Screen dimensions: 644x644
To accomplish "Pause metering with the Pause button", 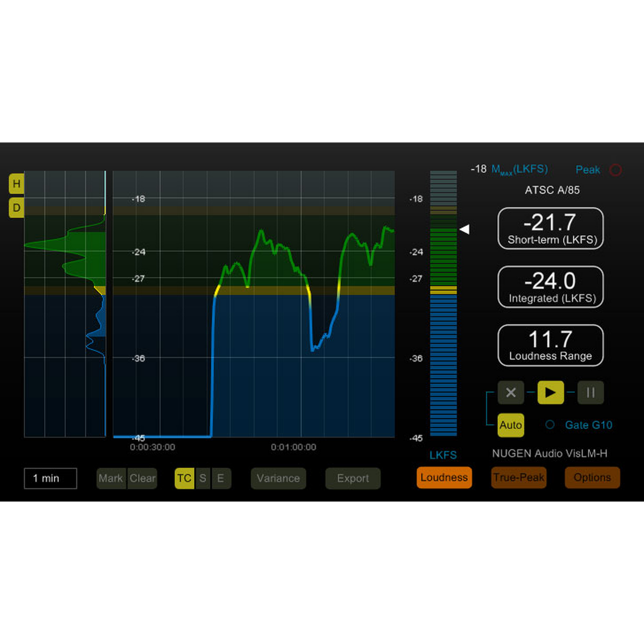I will [591, 393].
